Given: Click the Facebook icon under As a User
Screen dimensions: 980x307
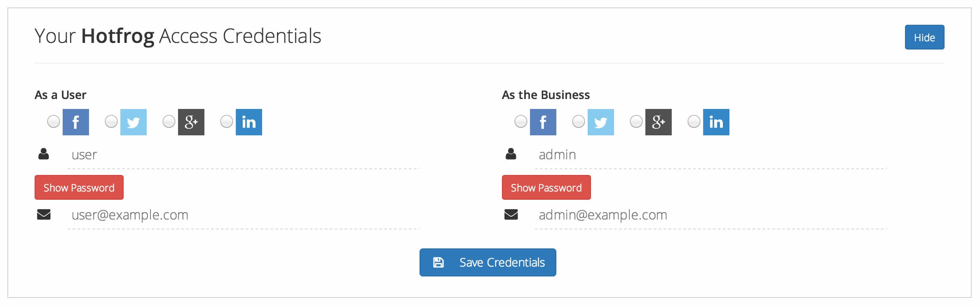Looking at the screenshot, I should click(76, 122).
